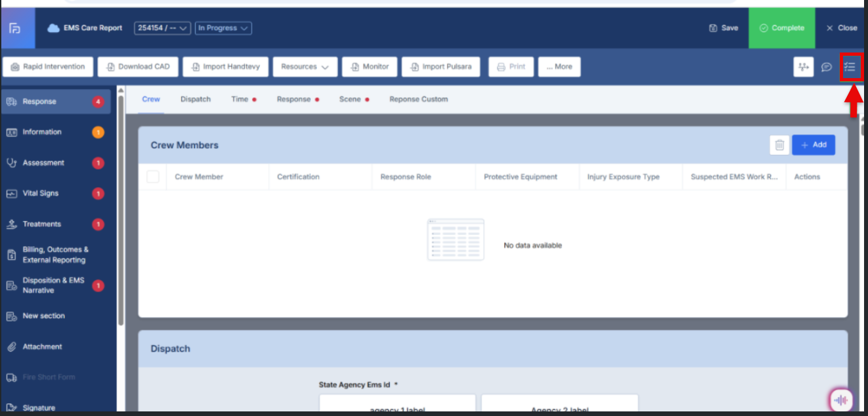Switch to the Scene tab
This screenshot has width=868, height=416.
(350, 99)
